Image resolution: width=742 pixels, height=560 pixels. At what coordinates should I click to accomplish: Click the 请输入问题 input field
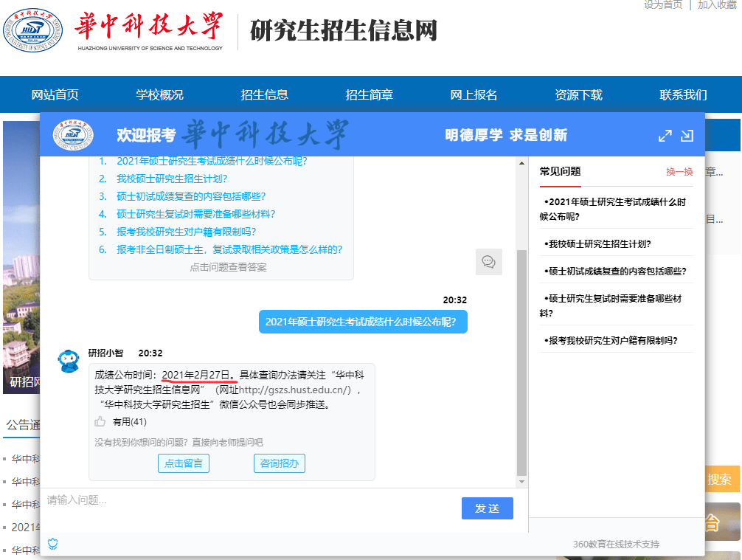(251, 509)
